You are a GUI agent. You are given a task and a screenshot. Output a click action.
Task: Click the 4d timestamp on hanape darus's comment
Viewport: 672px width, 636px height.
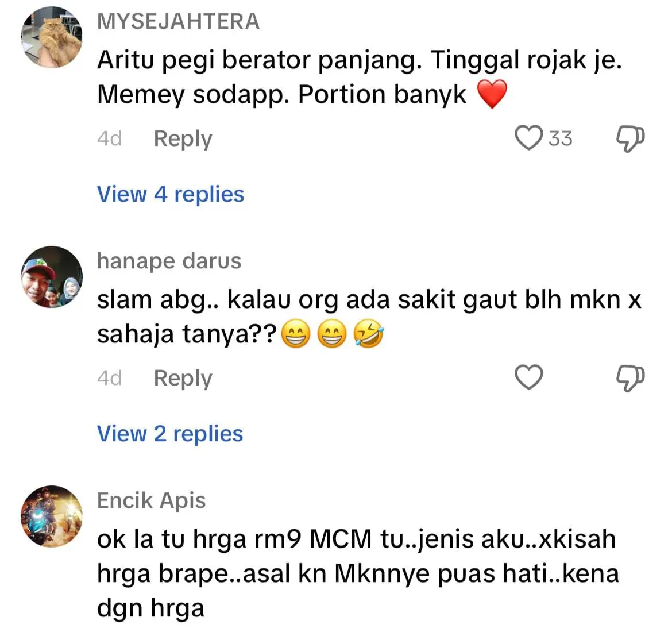[109, 378]
